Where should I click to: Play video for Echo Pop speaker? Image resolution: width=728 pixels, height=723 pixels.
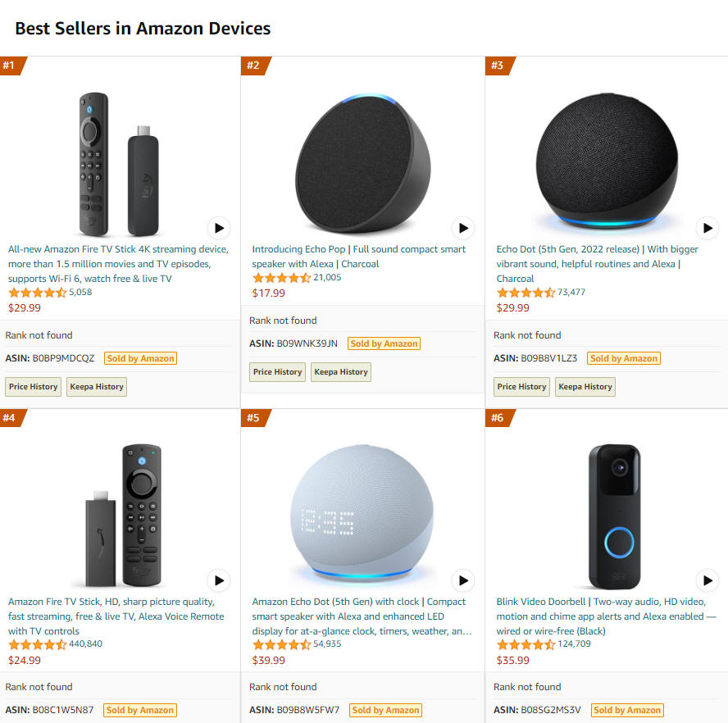pyautogui.click(x=463, y=228)
